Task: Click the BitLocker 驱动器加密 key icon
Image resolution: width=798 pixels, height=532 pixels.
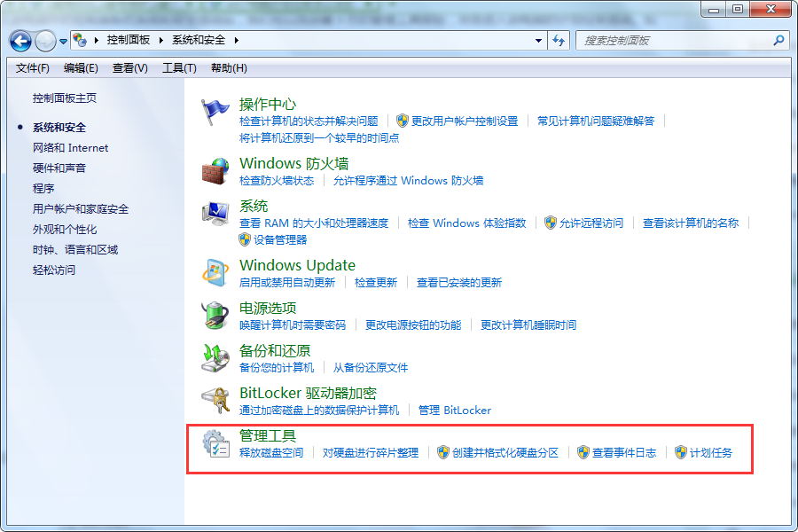Action: coord(215,401)
